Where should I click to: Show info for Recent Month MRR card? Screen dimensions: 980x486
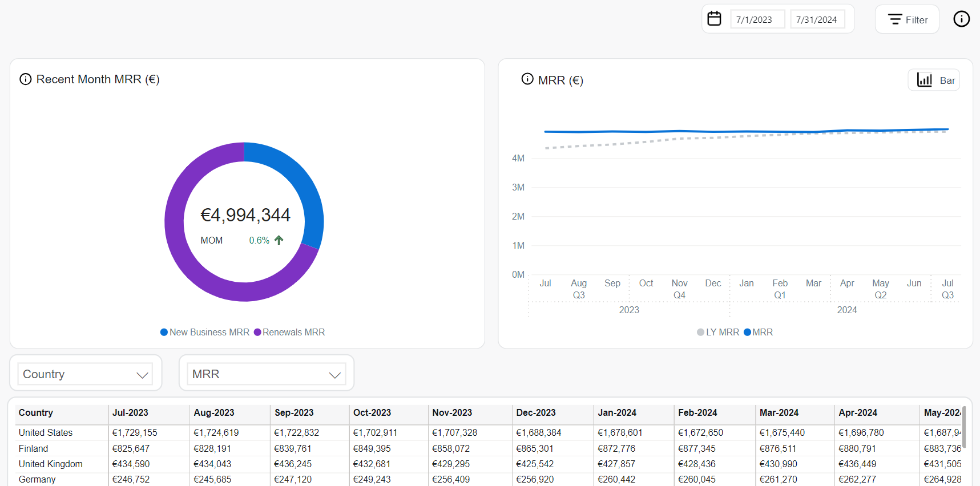[x=26, y=79]
